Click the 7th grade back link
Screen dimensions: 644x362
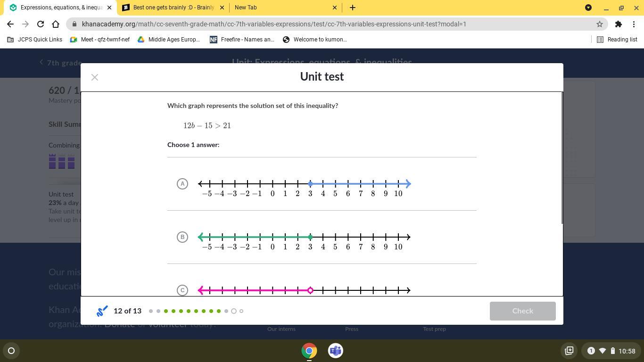61,63
